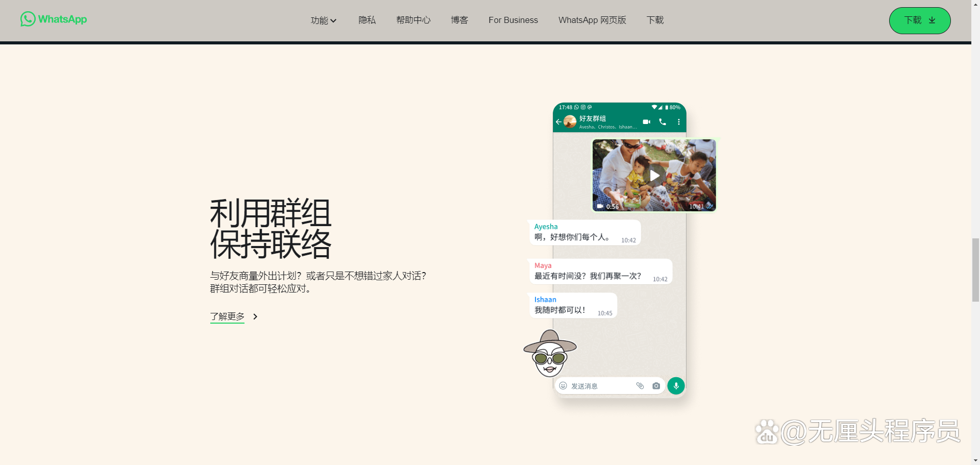The image size is (980, 465).
Task: Select Ayesha's message 啊，好想你们每个人
Action: (x=584, y=232)
